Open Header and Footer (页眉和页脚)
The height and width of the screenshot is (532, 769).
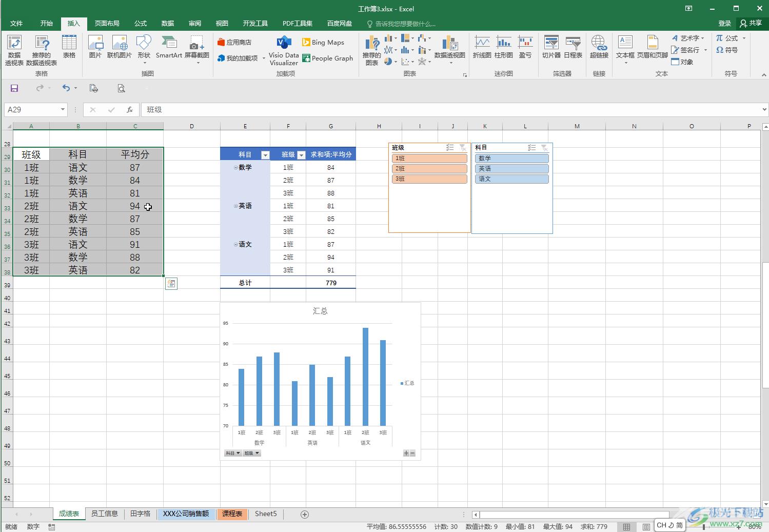click(653, 47)
